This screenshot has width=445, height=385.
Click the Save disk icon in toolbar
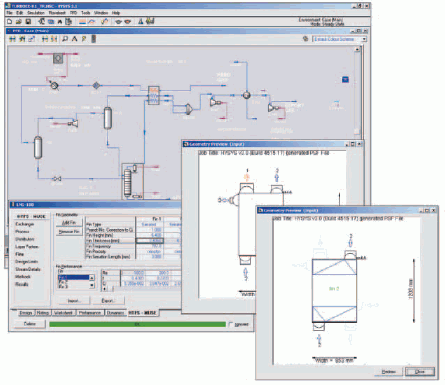point(28,22)
